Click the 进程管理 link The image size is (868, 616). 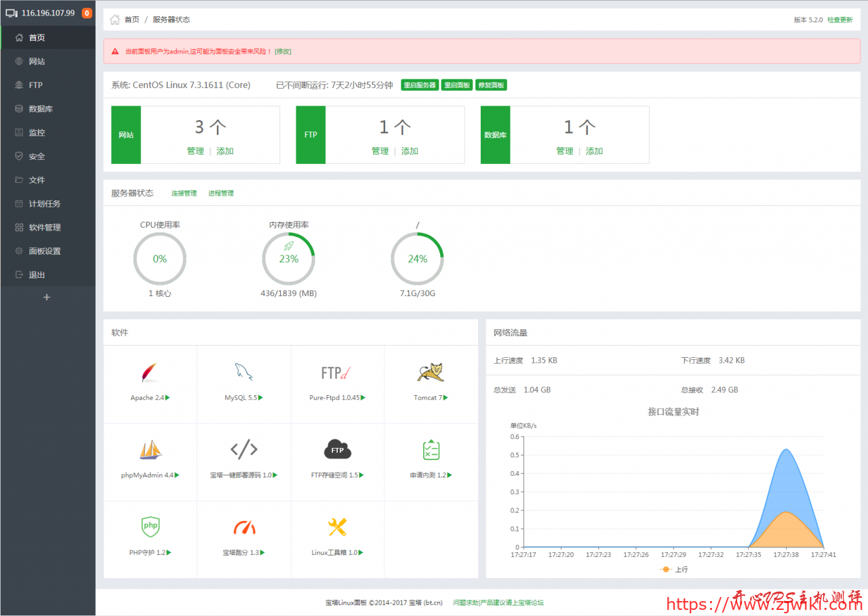(x=220, y=194)
